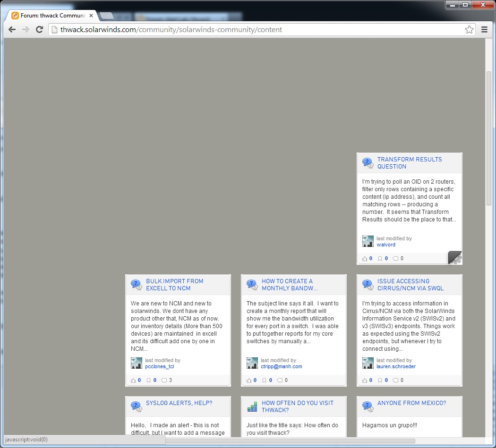
Task: Click lauren.schroeder avatar thumbnail
Action: click(x=368, y=363)
